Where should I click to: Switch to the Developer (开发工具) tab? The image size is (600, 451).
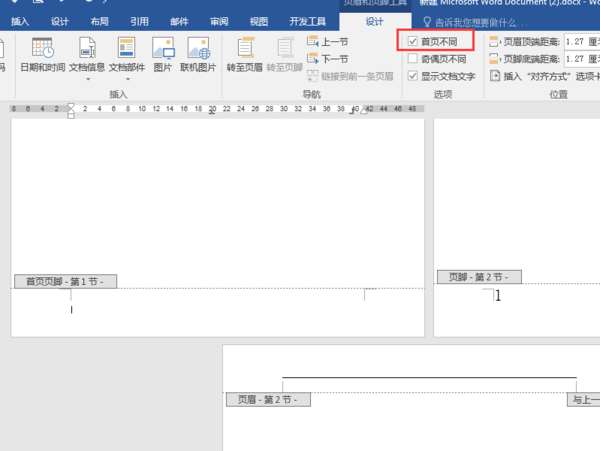point(308,22)
